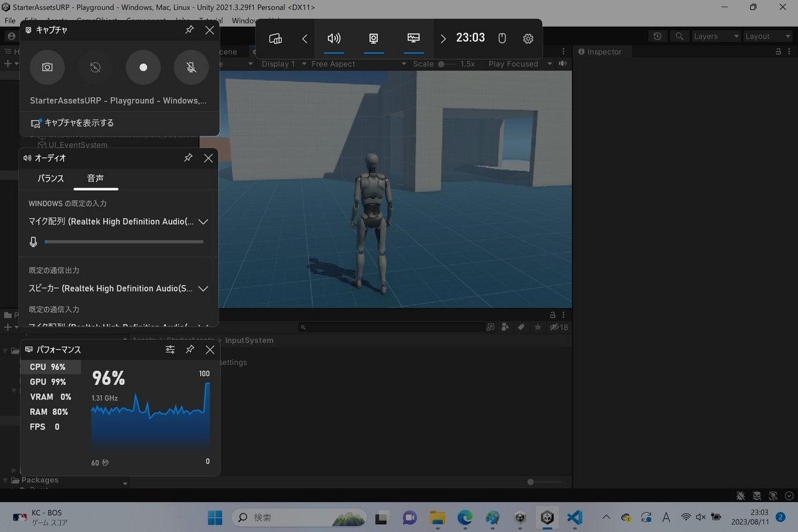Open the Inspector more options menu
This screenshot has width=798, height=532.
(x=788, y=52)
